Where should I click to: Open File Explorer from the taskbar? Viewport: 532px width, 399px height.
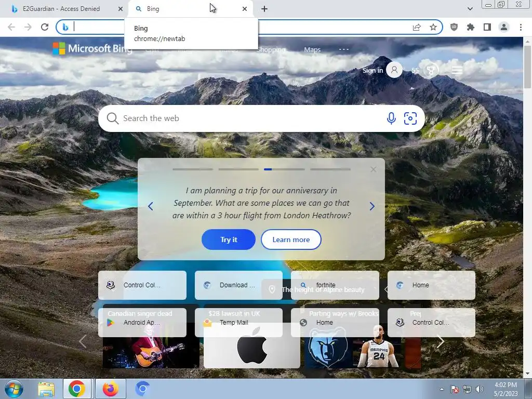pos(46,389)
